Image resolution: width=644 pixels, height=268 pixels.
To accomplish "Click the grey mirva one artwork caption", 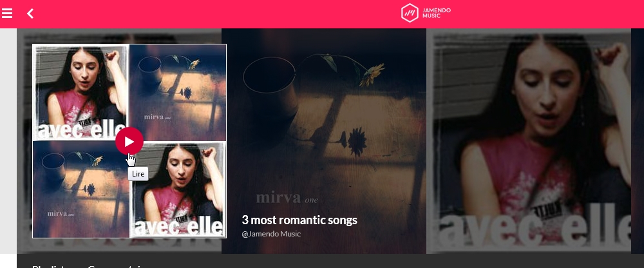I will [287, 198].
